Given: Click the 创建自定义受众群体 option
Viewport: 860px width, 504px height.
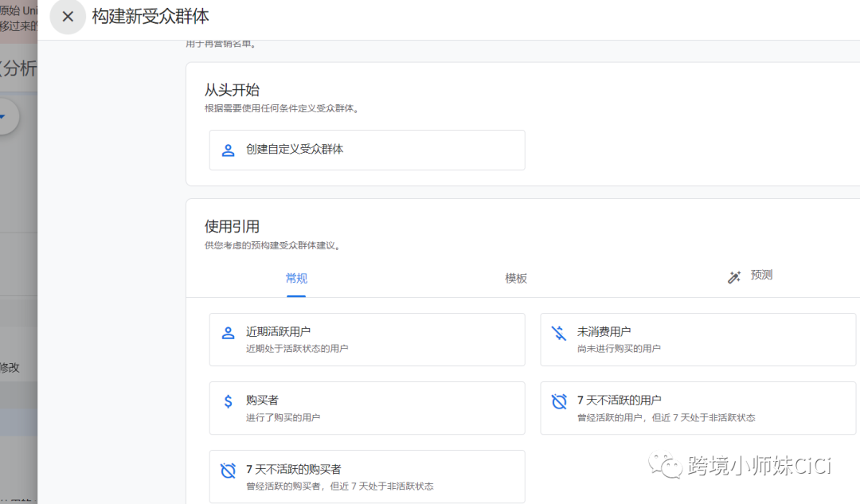Looking at the screenshot, I should [366, 150].
